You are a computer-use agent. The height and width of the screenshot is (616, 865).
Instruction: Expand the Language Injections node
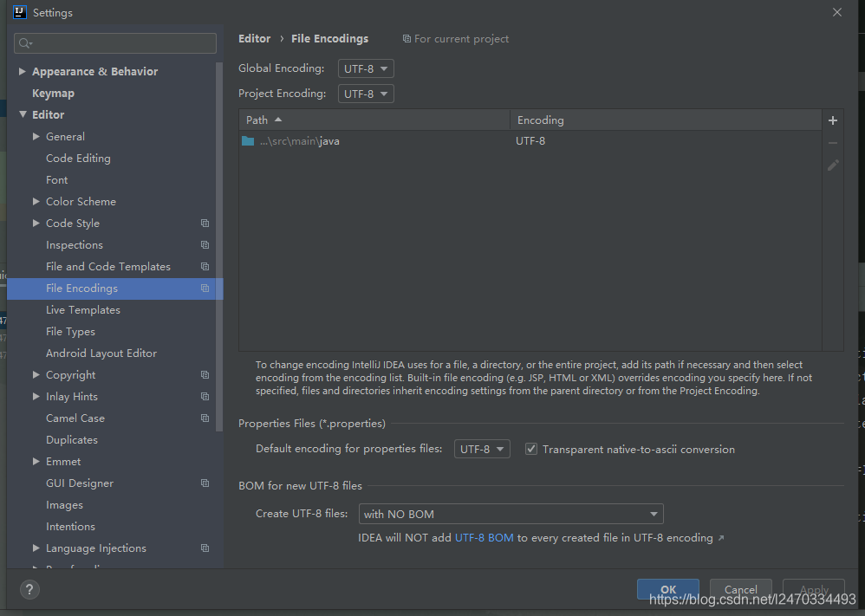pos(36,548)
